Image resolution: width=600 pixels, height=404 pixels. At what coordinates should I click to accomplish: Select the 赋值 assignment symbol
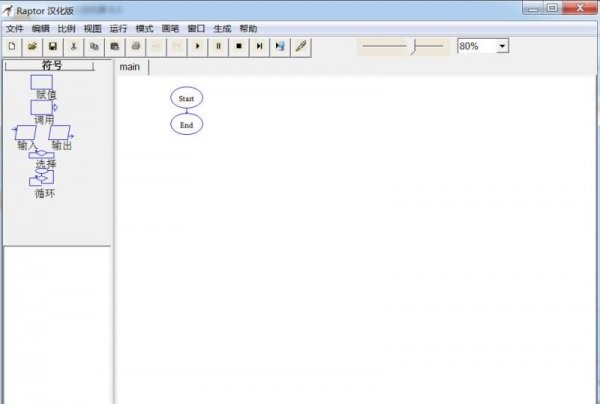pyautogui.click(x=42, y=82)
